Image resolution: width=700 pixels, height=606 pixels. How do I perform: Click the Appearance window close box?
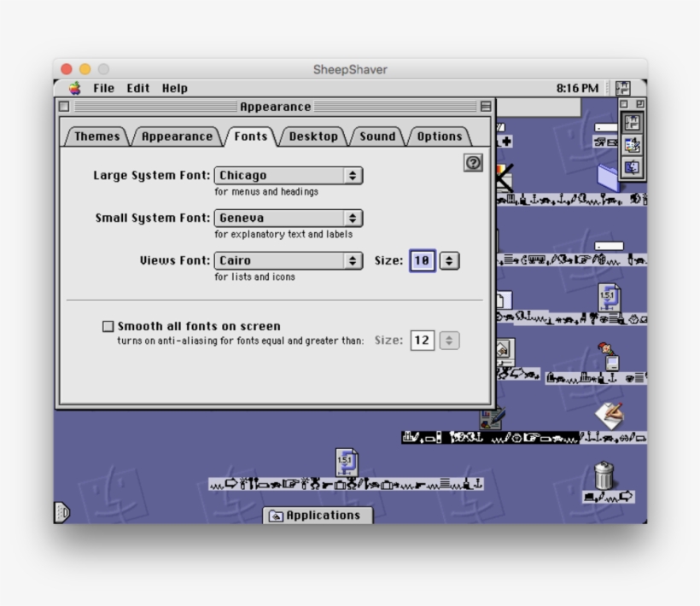64,107
